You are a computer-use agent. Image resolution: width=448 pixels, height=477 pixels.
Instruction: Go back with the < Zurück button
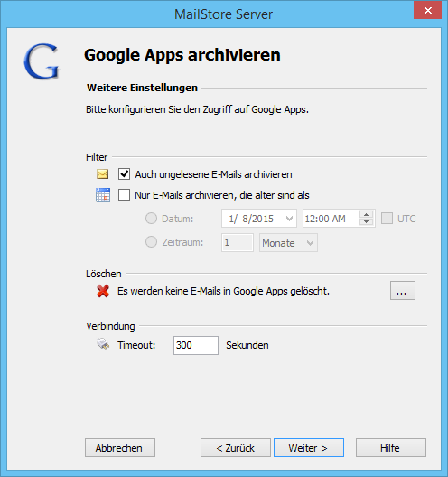(x=236, y=447)
